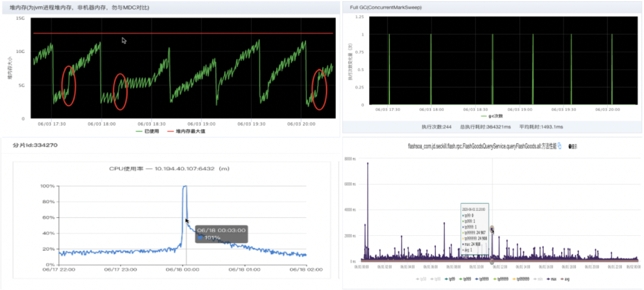Click the Full GC(ConcurrentMarkSweep) panel title
This screenshot has width=644, height=290.
(386, 7)
